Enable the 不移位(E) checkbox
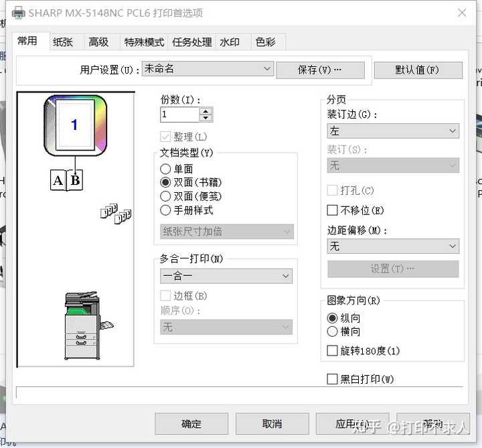 [332, 210]
